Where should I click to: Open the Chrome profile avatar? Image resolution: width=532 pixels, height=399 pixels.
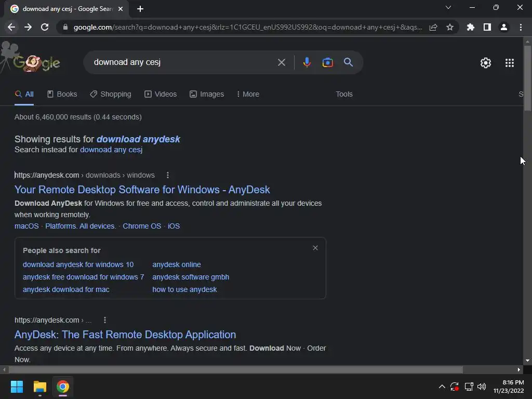tap(504, 27)
